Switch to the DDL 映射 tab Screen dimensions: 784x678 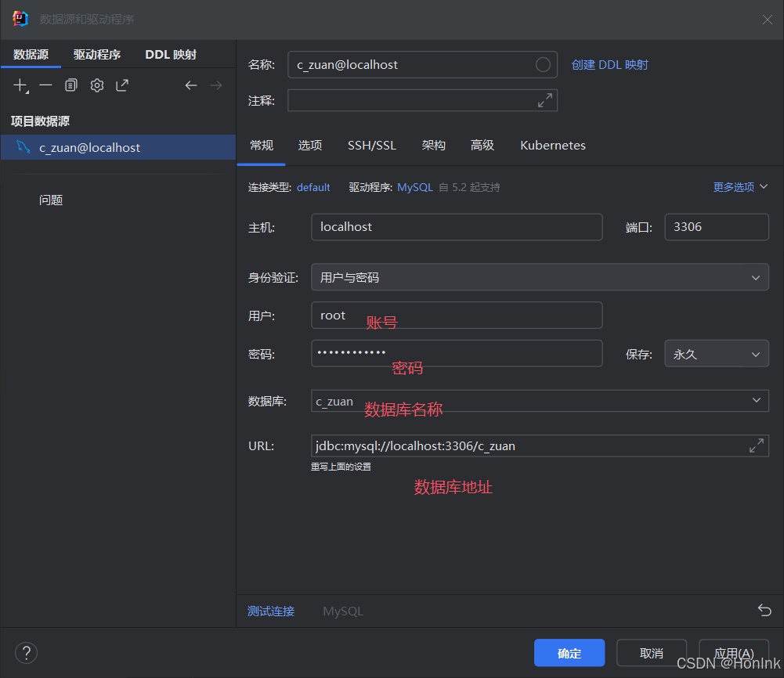click(x=171, y=54)
